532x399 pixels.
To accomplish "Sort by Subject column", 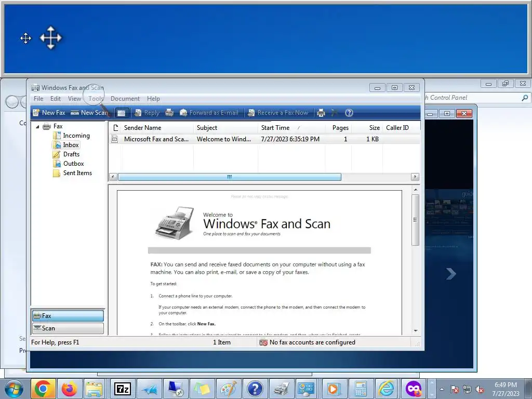I will 225,128.
